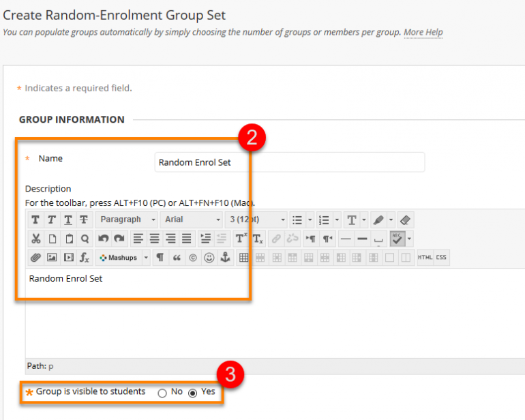
Task: Open the Arial font dropdown
Action: click(x=192, y=220)
